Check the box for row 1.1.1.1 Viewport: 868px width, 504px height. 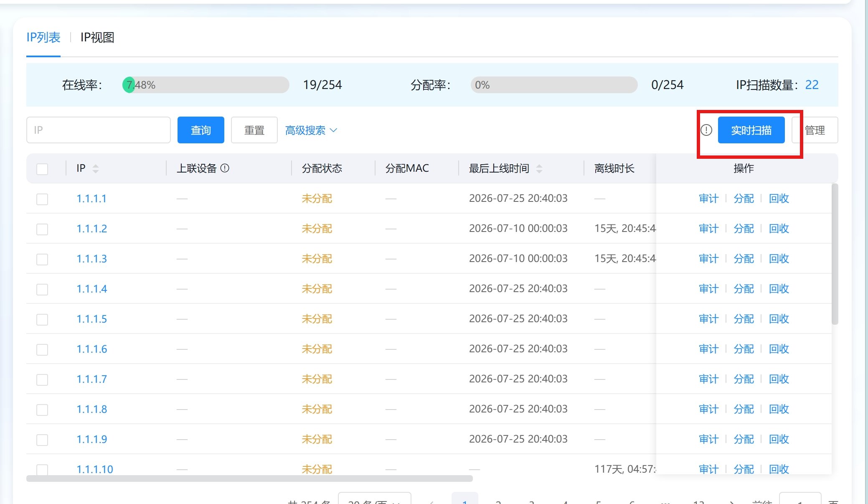click(42, 199)
